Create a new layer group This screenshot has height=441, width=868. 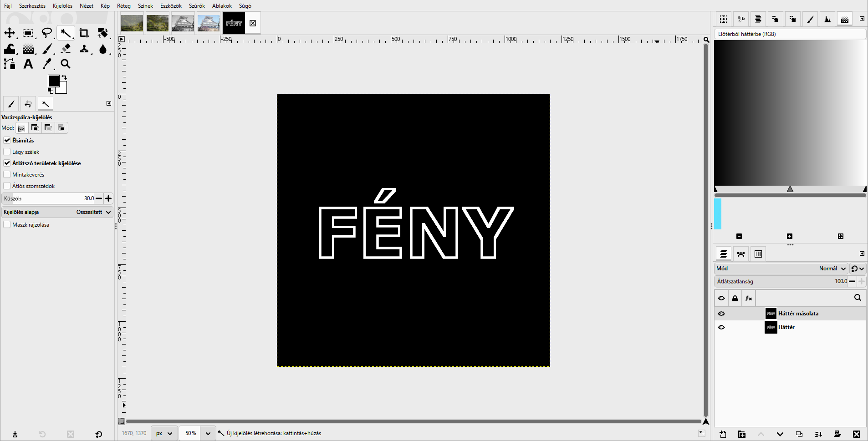tap(742, 434)
